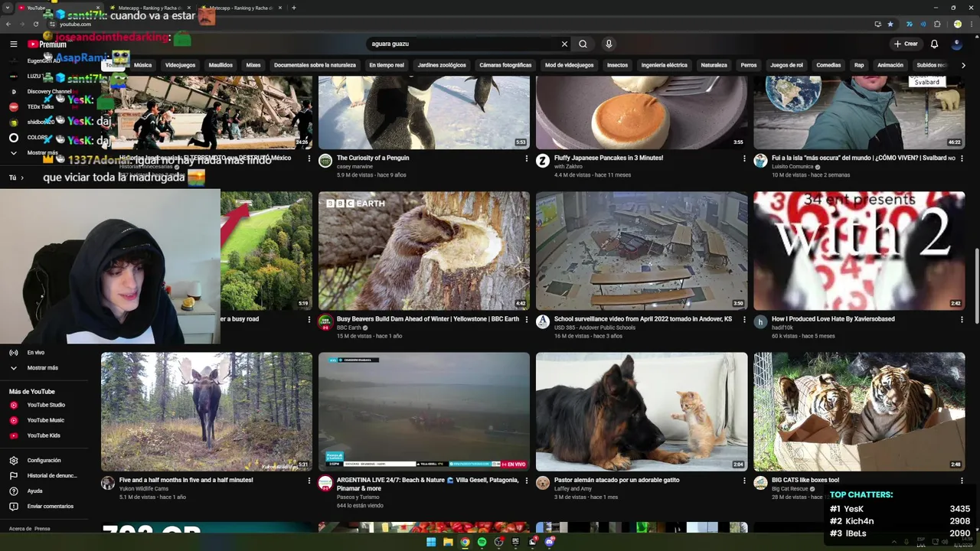The image size is (980, 551).
Task: Open Yukon Wildlife Cams channel avatar
Action: pos(108,483)
